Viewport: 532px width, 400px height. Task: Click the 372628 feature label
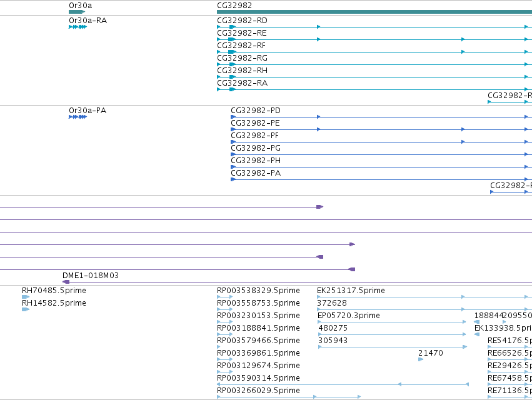[332, 303]
